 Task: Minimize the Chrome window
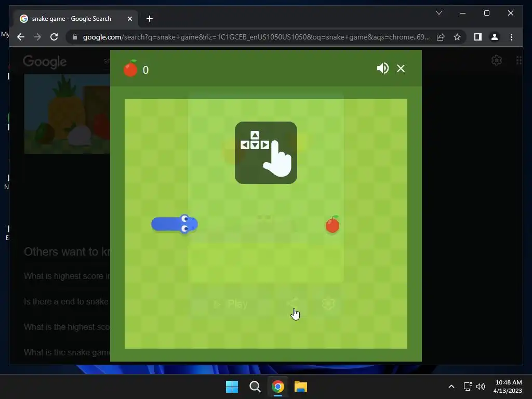click(x=463, y=13)
